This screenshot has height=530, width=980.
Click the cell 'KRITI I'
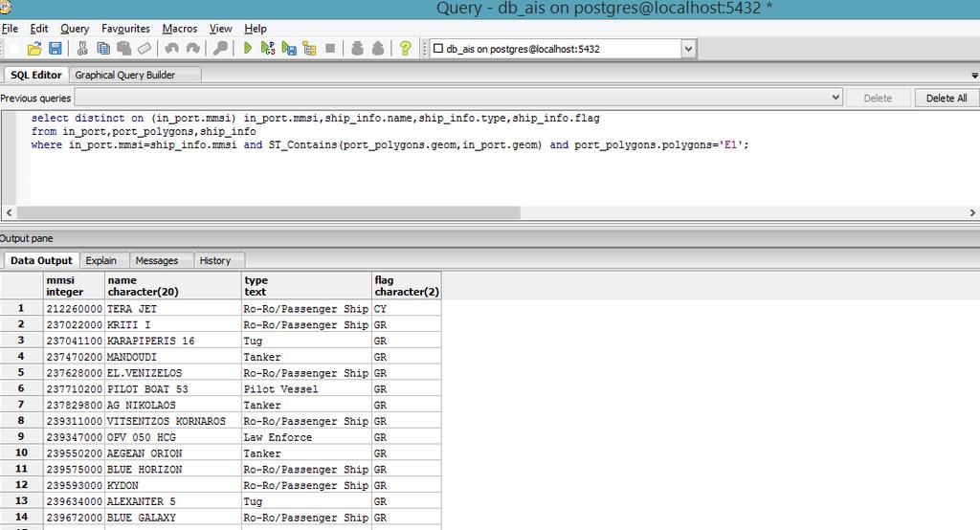tap(172, 325)
